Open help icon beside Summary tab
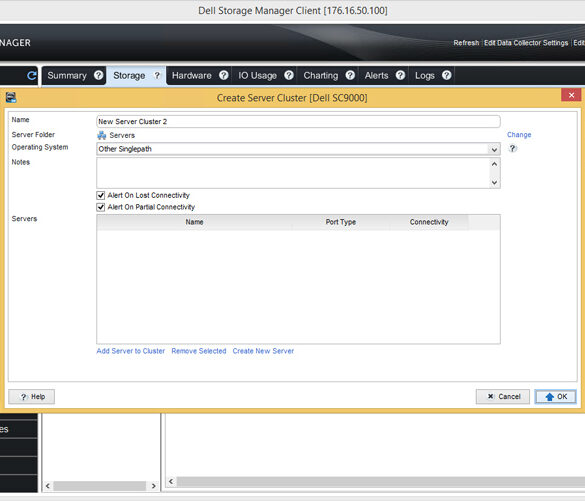Image resolution: width=585 pixels, height=501 pixels. (98, 75)
